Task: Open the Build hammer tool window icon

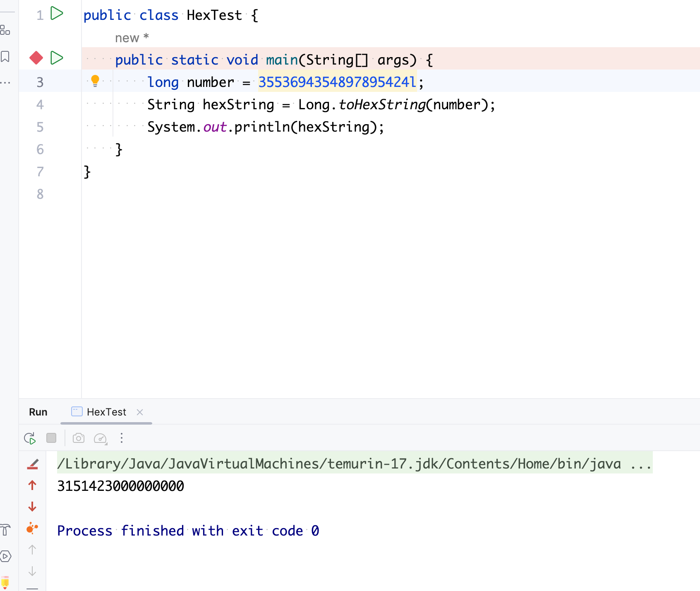Action: click(5, 530)
